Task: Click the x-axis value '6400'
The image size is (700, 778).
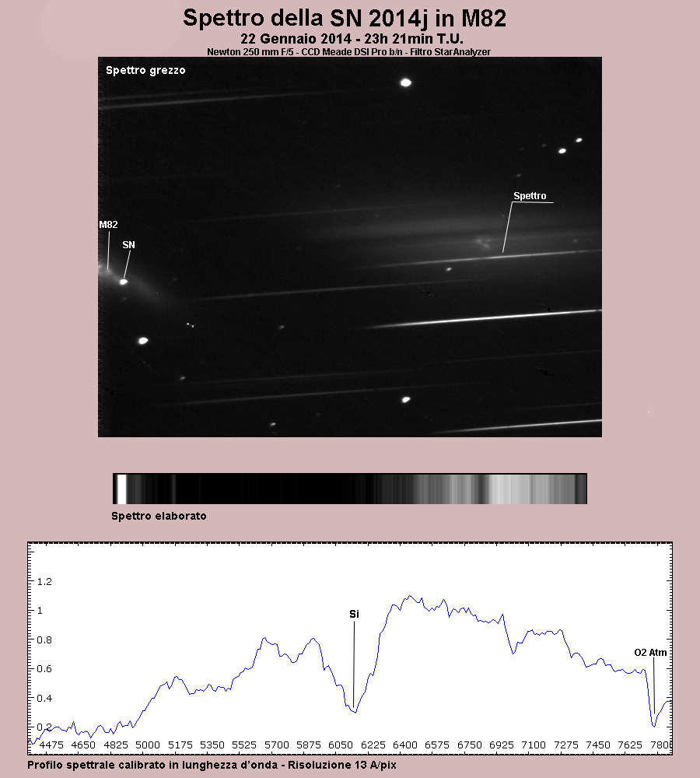Action: pyautogui.click(x=405, y=745)
